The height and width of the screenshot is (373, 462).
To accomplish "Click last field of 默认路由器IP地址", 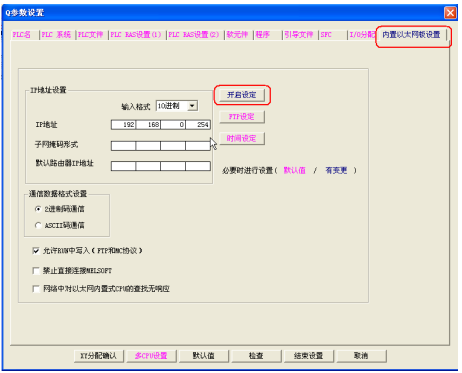I will pos(198,166).
